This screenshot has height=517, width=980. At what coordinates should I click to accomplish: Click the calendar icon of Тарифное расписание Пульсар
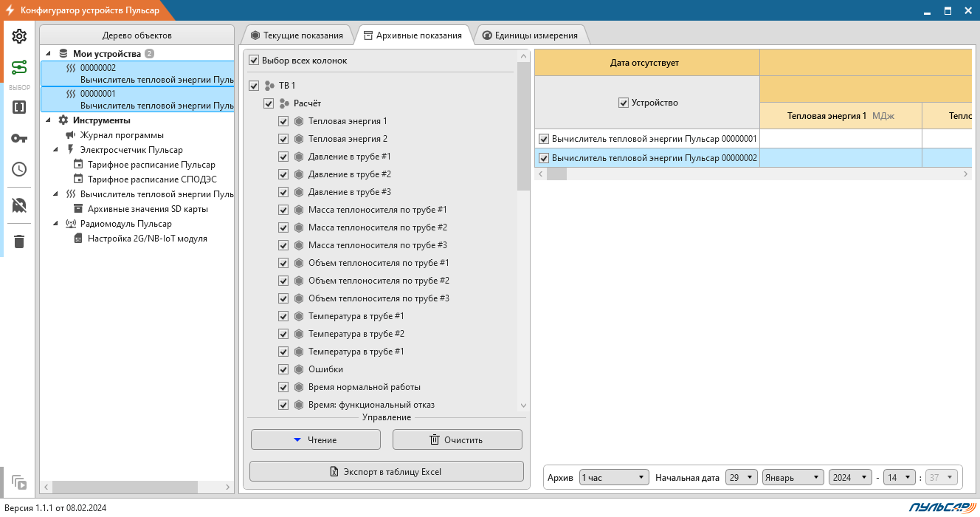[78, 165]
